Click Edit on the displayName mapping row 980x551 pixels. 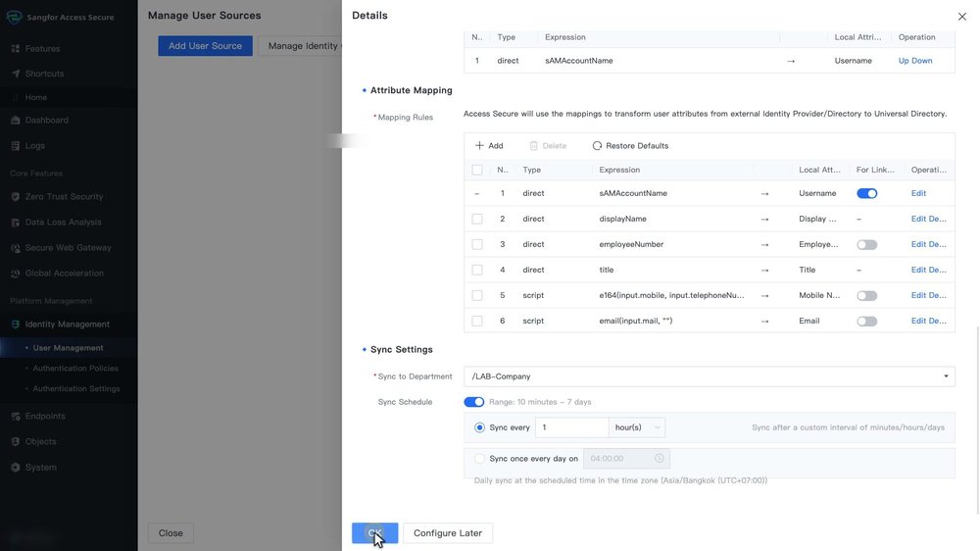click(x=918, y=219)
